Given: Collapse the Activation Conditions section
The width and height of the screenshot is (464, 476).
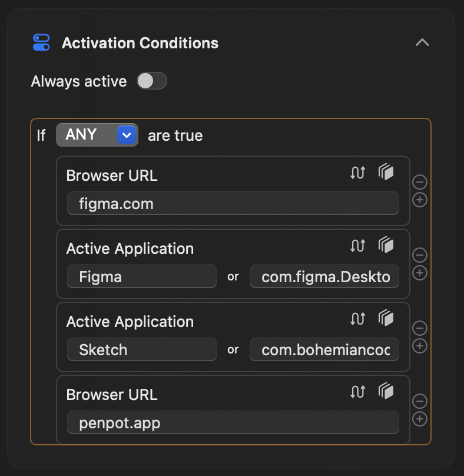Looking at the screenshot, I should point(422,42).
